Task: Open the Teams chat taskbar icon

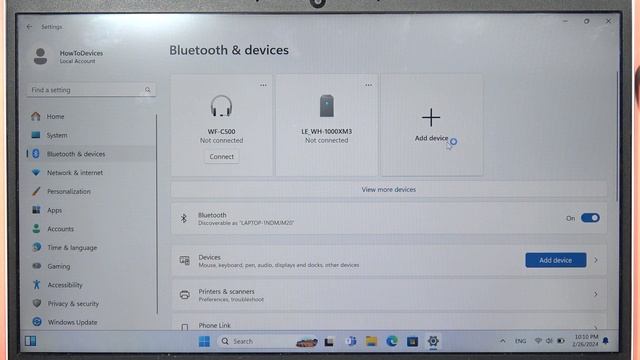Action: [x=351, y=341]
